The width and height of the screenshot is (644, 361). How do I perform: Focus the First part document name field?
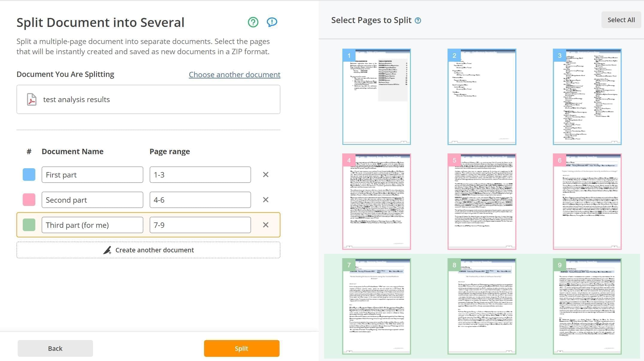92,175
